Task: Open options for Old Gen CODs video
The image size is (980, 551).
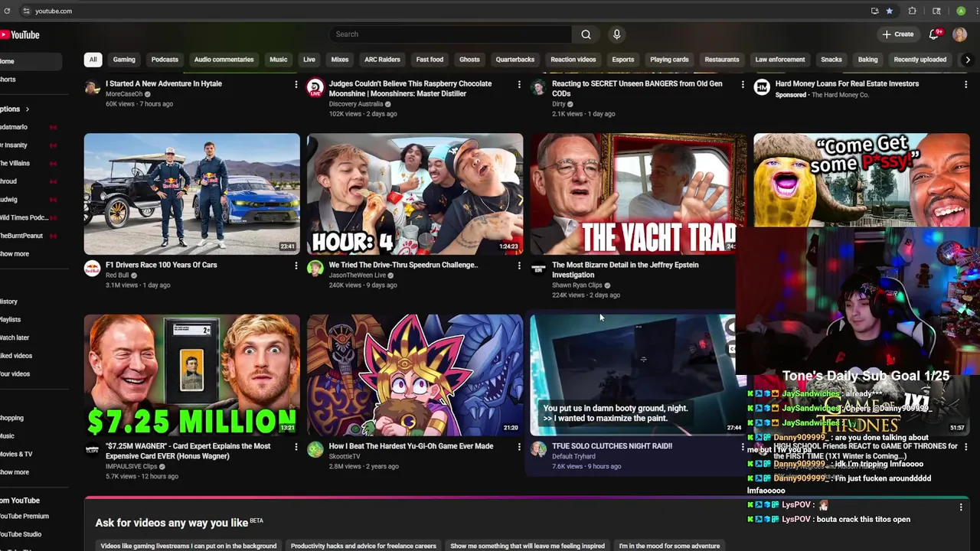Action: point(742,84)
